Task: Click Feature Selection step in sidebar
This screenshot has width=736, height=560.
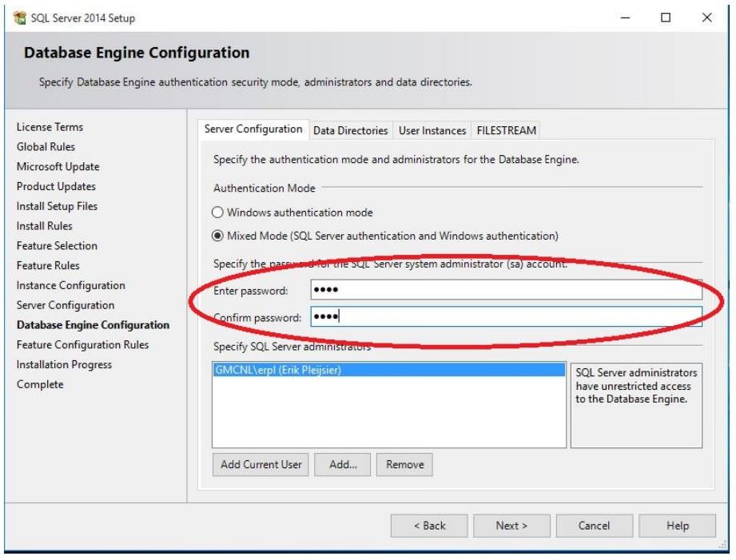Action: point(57,245)
